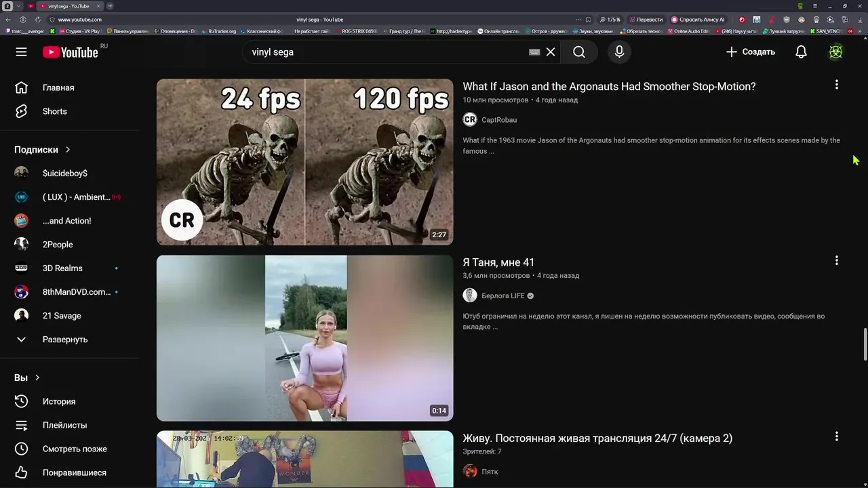Play the 24 fps vs 120 fps skeleton thumbnail
Viewport: 868px width, 488px height.
(x=305, y=162)
